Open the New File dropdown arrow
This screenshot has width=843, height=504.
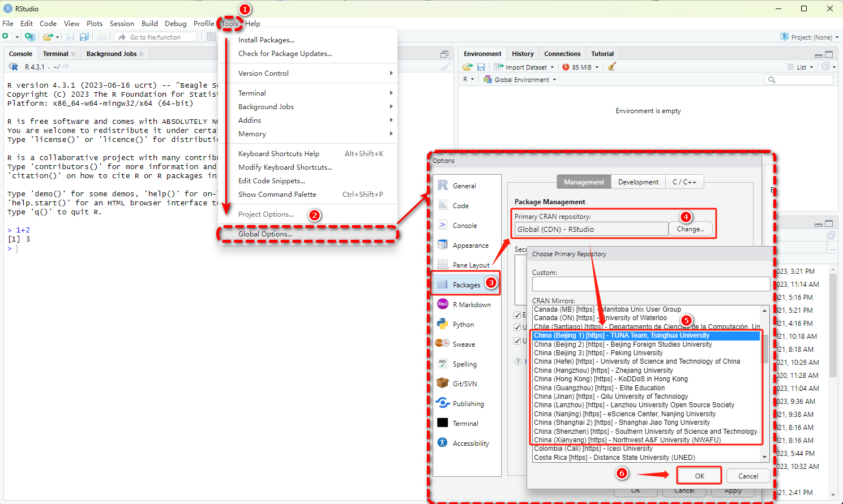[17, 37]
